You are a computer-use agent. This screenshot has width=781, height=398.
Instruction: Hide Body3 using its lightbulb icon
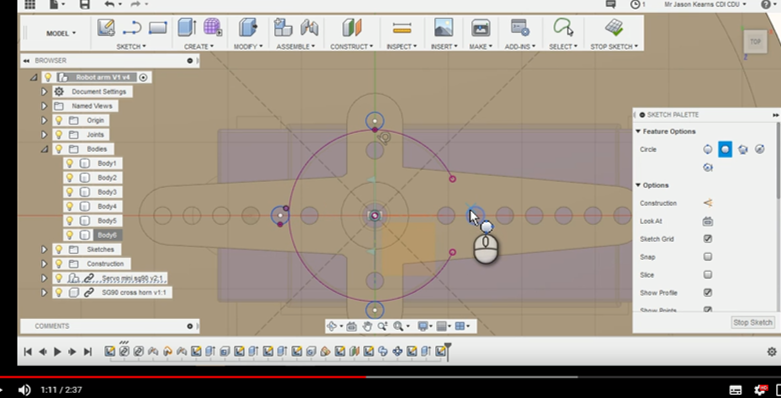pos(70,192)
